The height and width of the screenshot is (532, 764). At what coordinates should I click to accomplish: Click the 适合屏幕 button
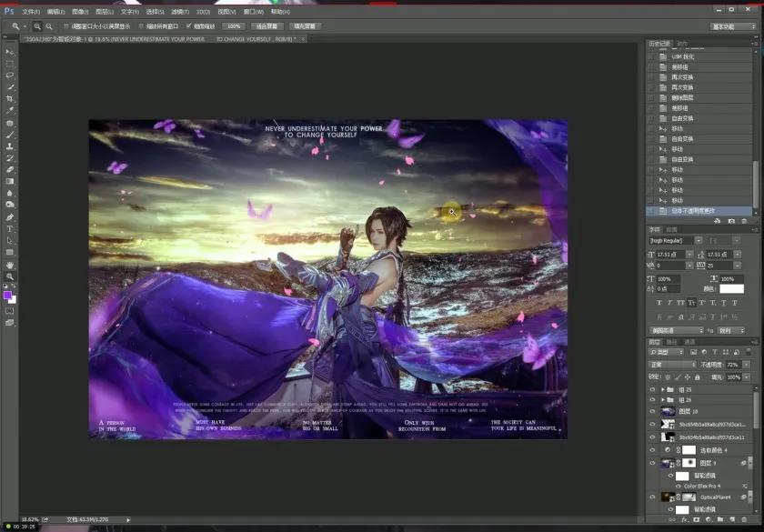266,26
